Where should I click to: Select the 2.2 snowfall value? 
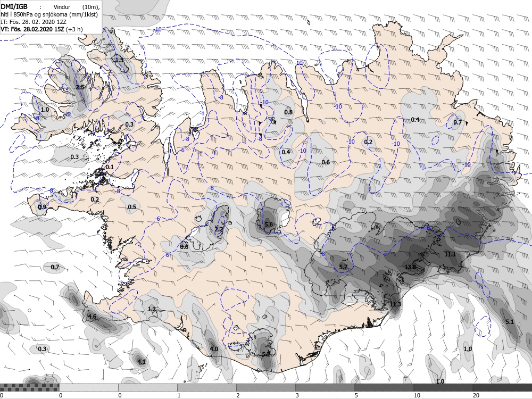pos(219,229)
